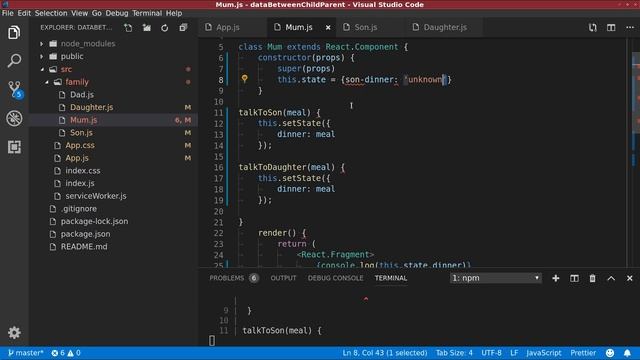This screenshot has height=360, width=640.
Task: Open the Debug view in activity bar
Action: coord(14,118)
